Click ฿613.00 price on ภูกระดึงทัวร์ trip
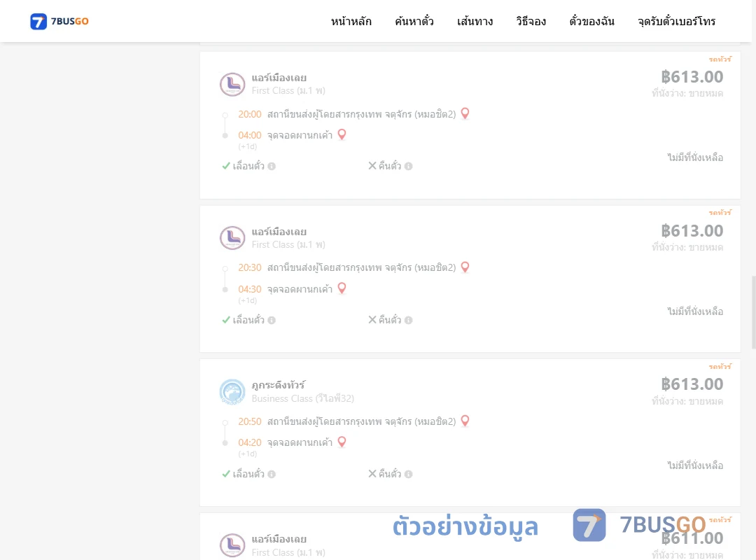 pyautogui.click(x=692, y=384)
